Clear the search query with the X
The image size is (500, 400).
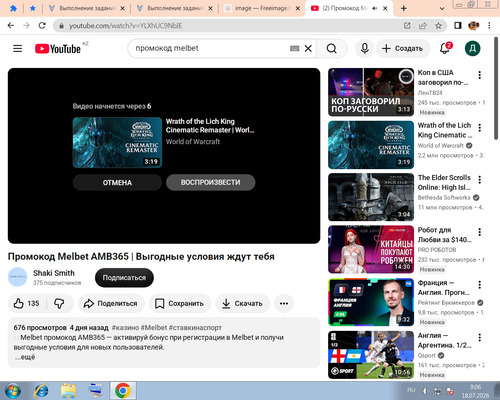(x=308, y=49)
